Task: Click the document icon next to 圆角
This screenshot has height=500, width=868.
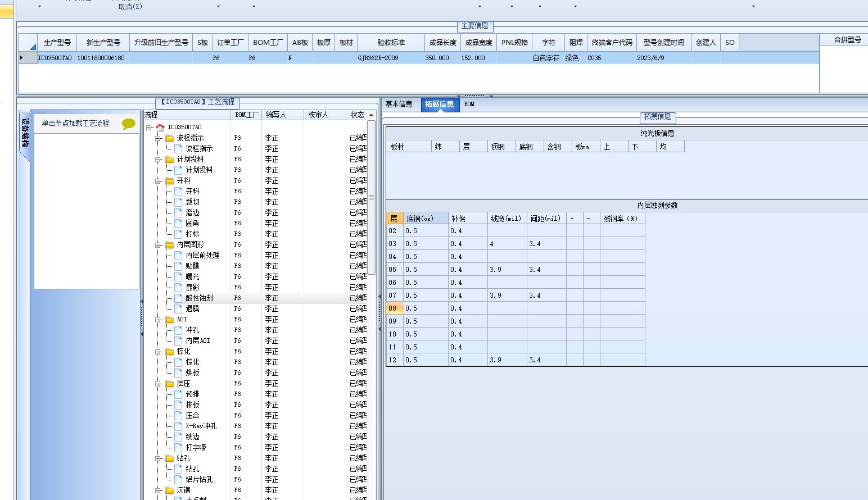Action: [178, 224]
